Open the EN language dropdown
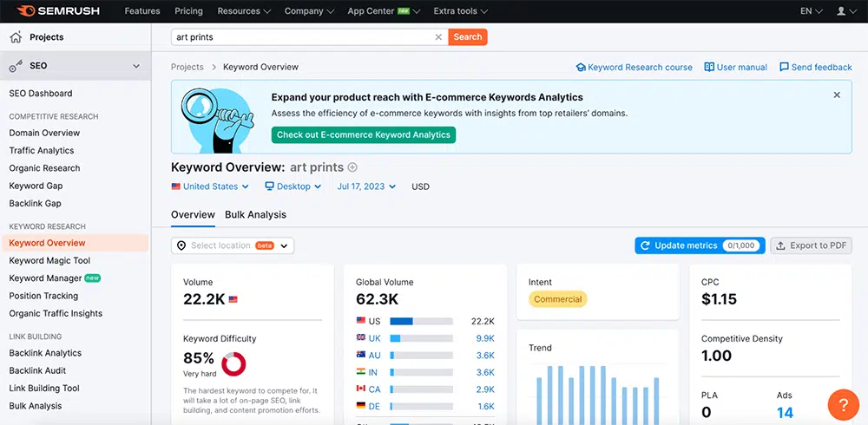 [812, 11]
